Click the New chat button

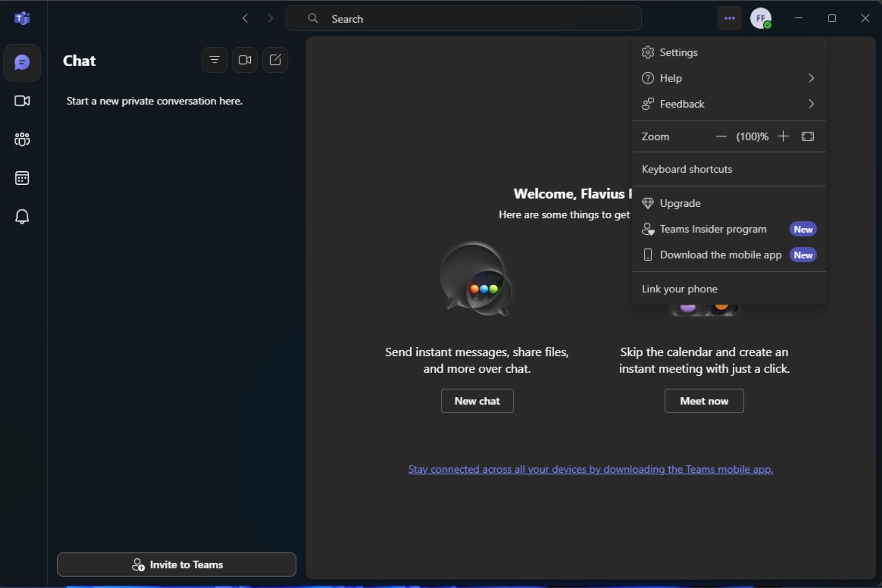tap(477, 401)
